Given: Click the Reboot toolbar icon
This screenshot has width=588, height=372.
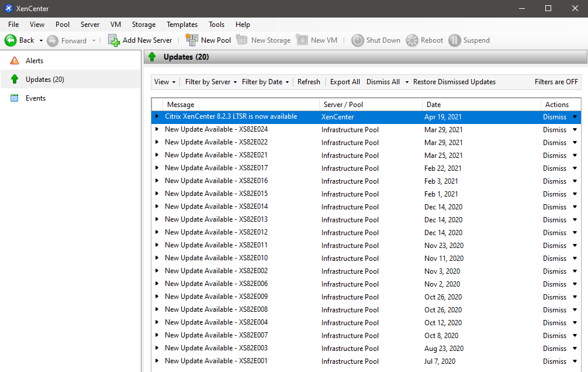Looking at the screenshot, I should click(412, 40).
